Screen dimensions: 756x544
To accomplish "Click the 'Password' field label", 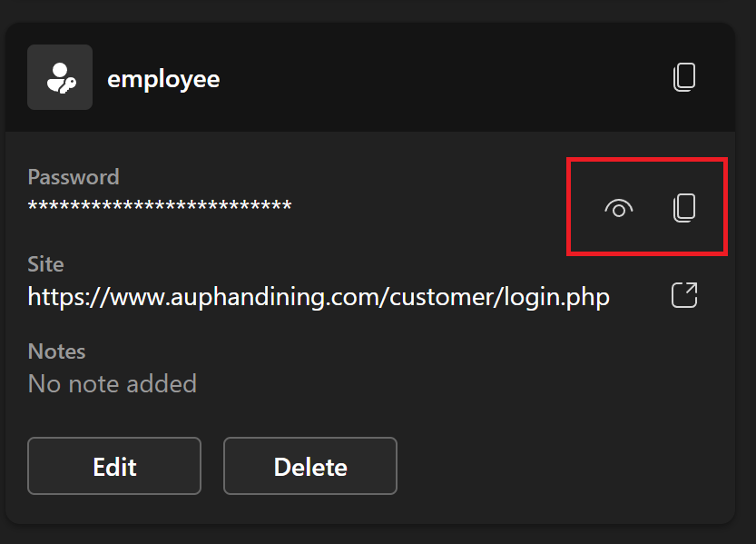I will click(x=74, y=177).
